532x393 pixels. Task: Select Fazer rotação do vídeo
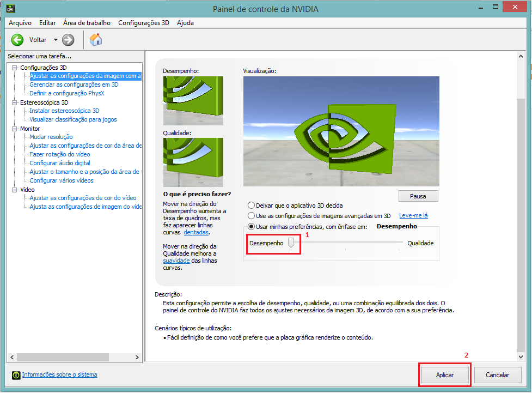[x=60, y=154]
